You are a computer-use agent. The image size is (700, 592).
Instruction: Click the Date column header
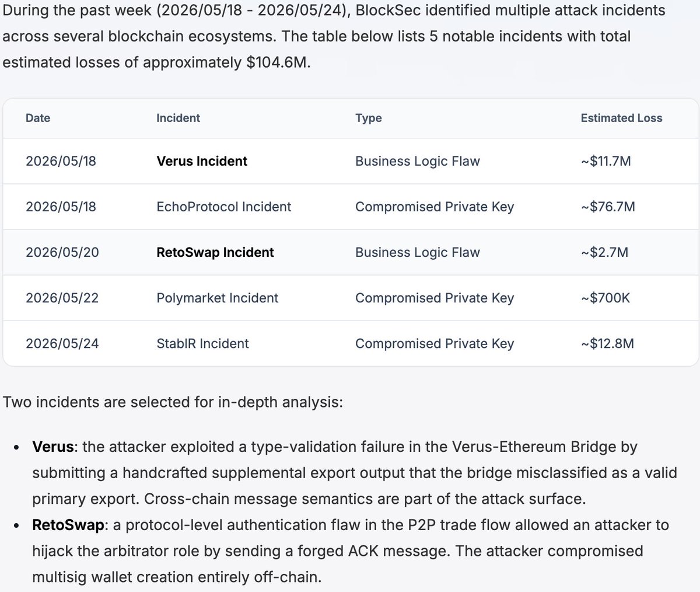click(38, 118)
